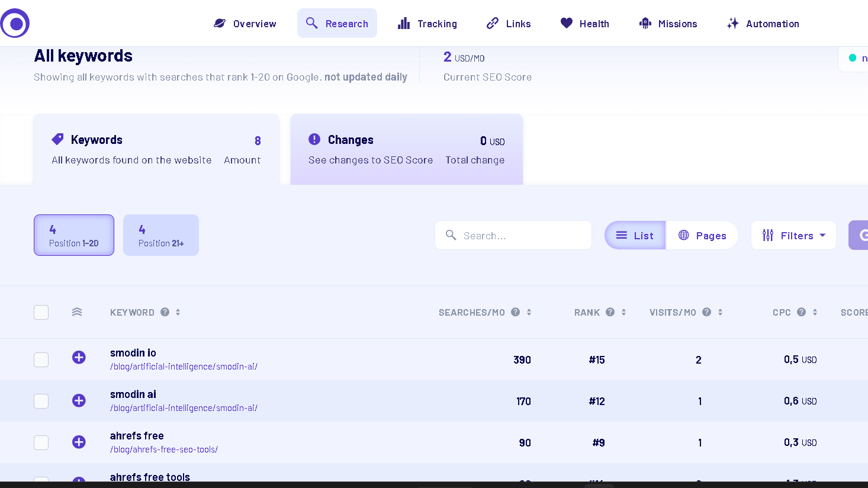Click the ahrefs free tools keyword text

150,477
